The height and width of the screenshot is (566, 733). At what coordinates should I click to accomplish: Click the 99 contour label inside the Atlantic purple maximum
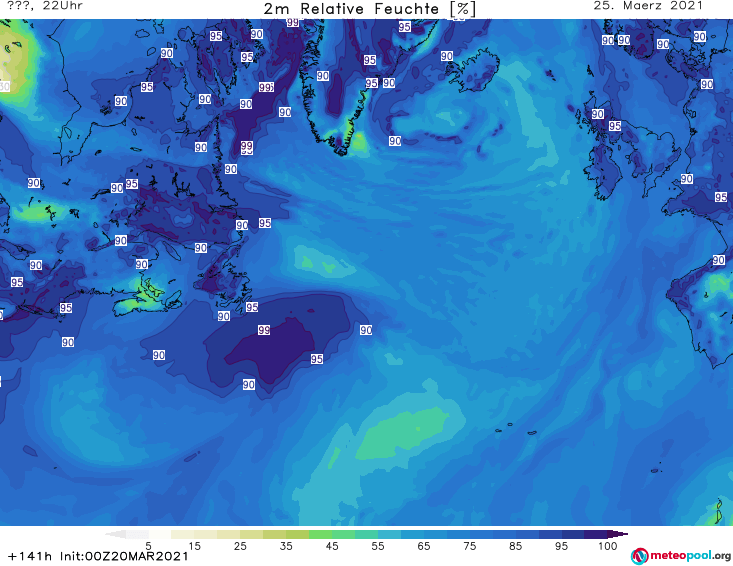[264, 330]
